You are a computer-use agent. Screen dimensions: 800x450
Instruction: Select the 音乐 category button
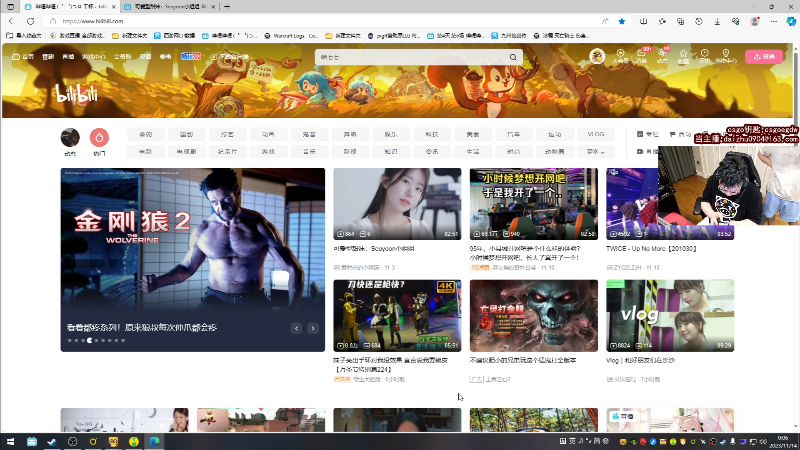click(309, 152)
